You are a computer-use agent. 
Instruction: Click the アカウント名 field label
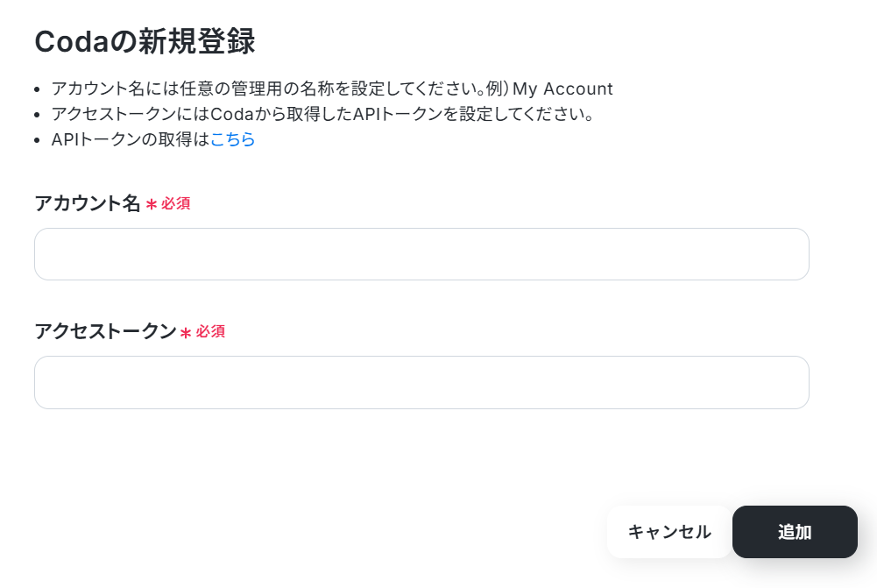[88, 203]
